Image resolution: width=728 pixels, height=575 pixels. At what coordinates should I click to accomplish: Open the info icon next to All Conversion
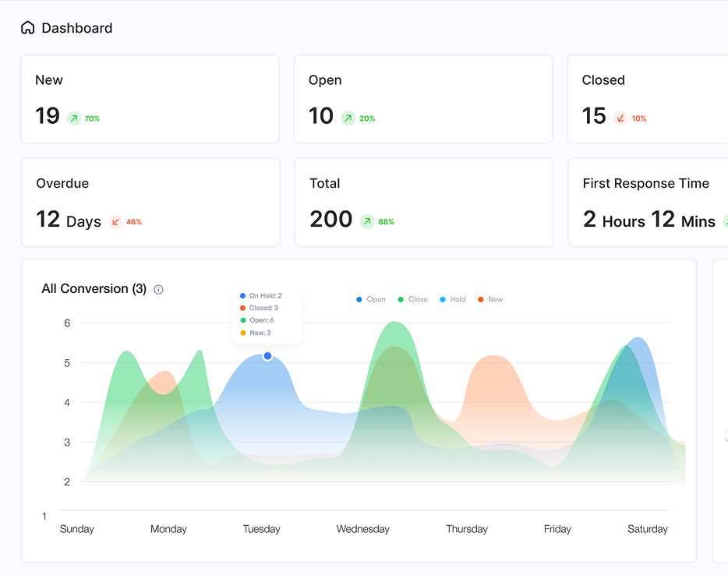[x=158, y=289]
